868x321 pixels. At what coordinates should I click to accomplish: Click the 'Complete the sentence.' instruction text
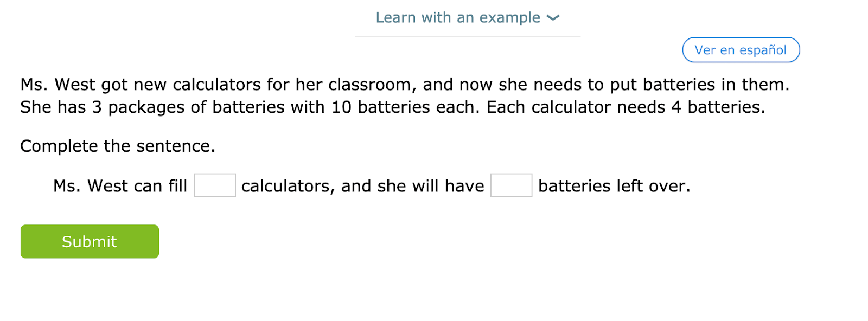coord(118,146)
